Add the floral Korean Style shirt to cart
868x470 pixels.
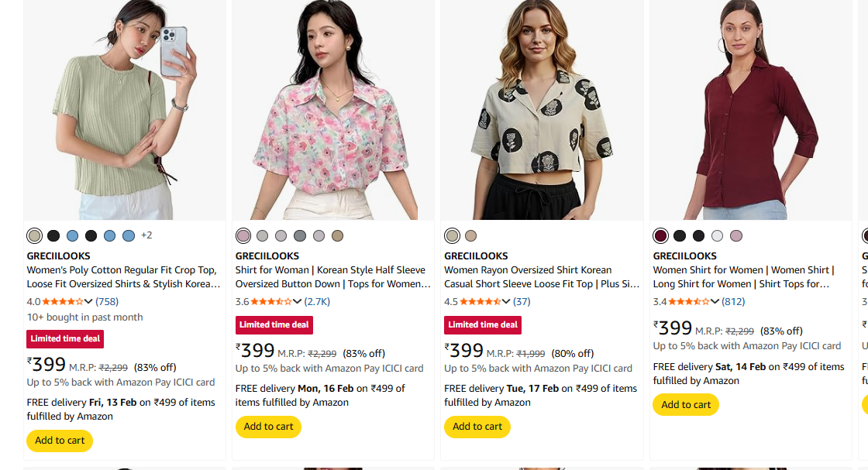[x=268, y=427]
